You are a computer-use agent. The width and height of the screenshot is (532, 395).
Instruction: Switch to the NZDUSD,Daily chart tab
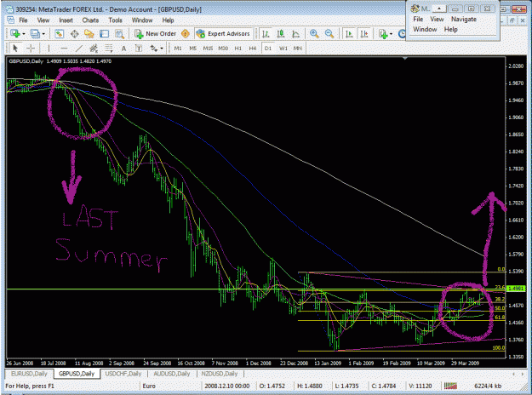point(220,374)
